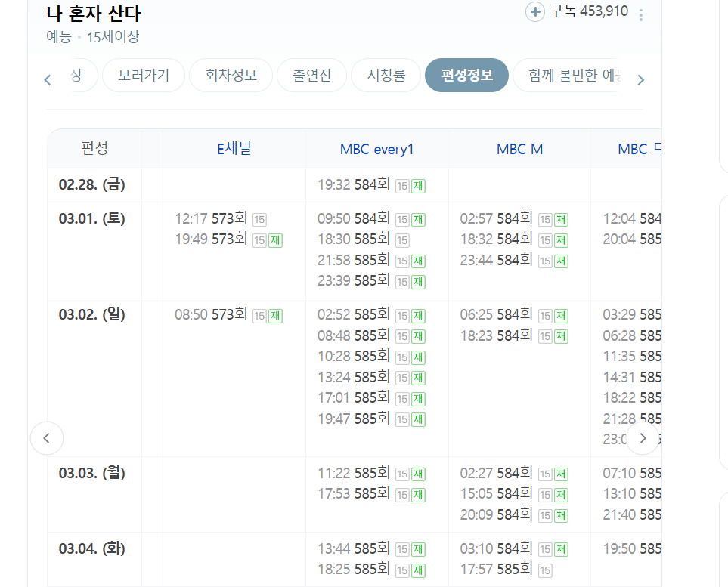The image size is (728, 587).
Task: Open the three-dot more options menu
Action: tap(641, 15)
